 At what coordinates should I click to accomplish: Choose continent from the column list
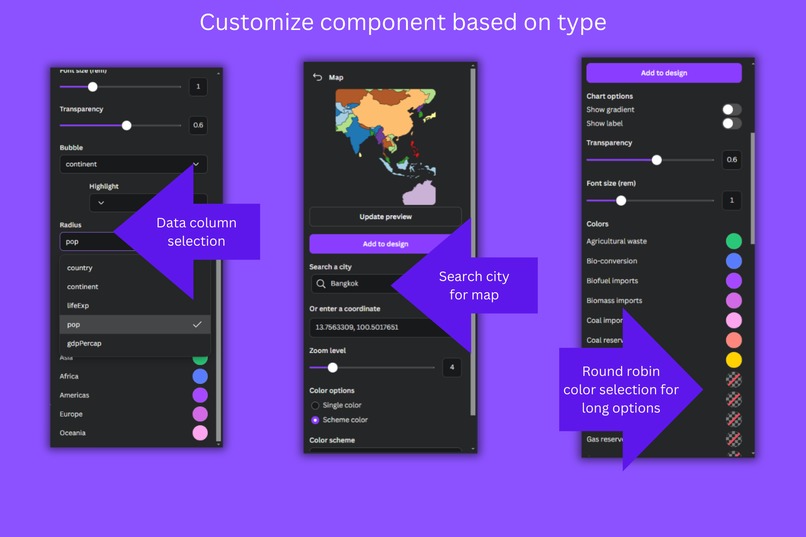pyautogui.click(x=135, y=287)
